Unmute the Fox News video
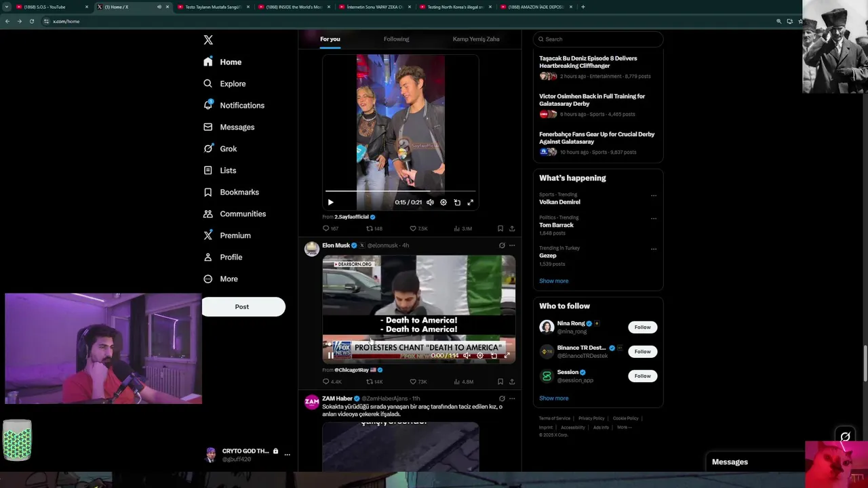This screenshot has width=868, height=488. [467, 355]
